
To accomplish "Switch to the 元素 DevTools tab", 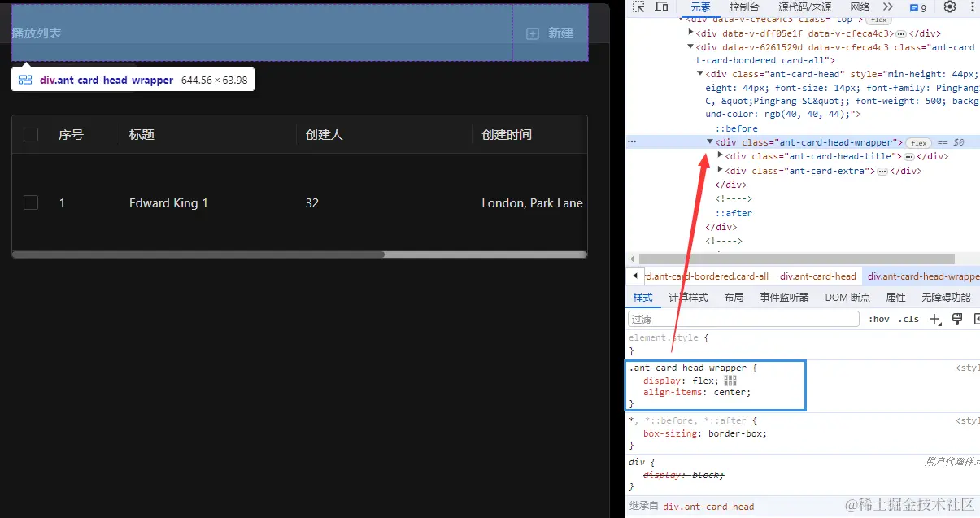I will pos(700,7).
